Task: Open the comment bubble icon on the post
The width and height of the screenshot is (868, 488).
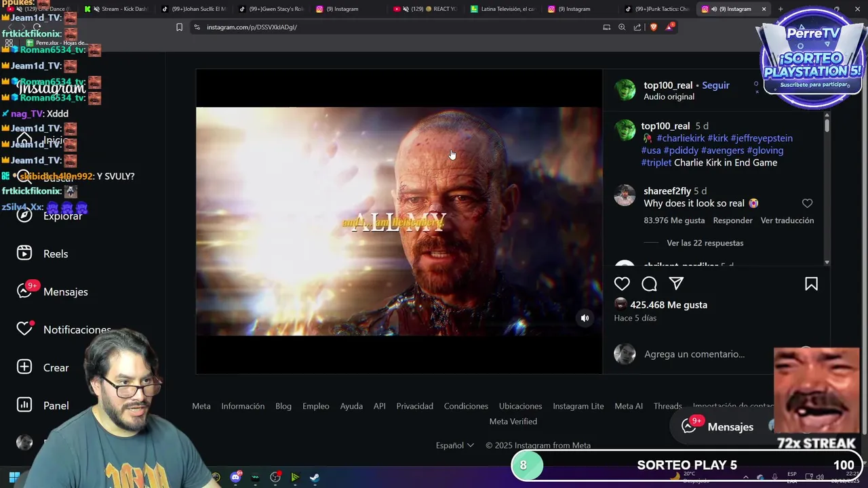Action: (x=649, y=284)
